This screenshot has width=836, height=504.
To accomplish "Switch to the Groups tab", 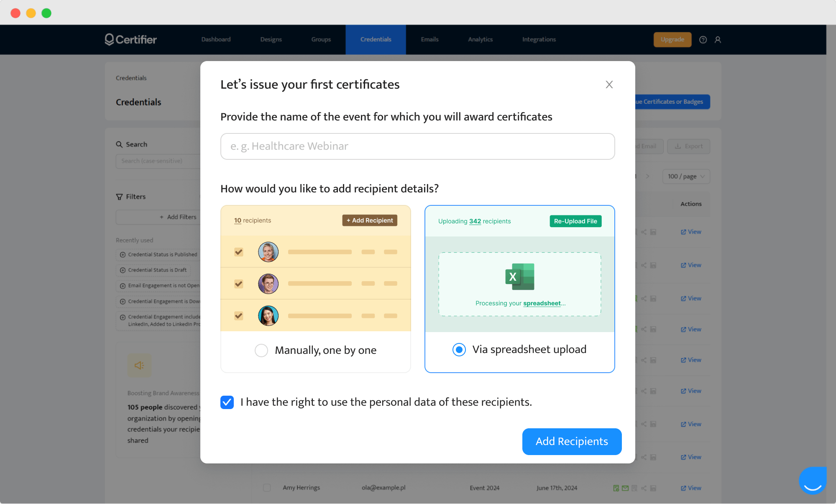I will [x=321, y=39].
